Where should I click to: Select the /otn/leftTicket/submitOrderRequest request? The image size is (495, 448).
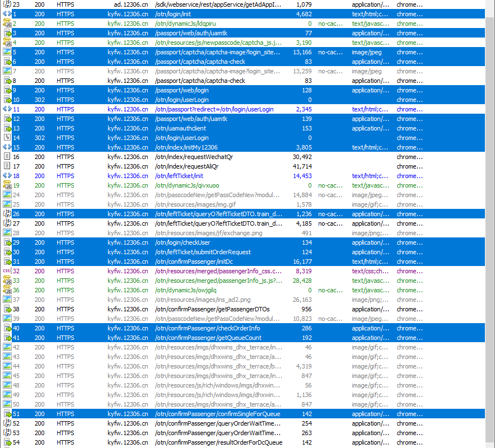[x=242, y=252]
